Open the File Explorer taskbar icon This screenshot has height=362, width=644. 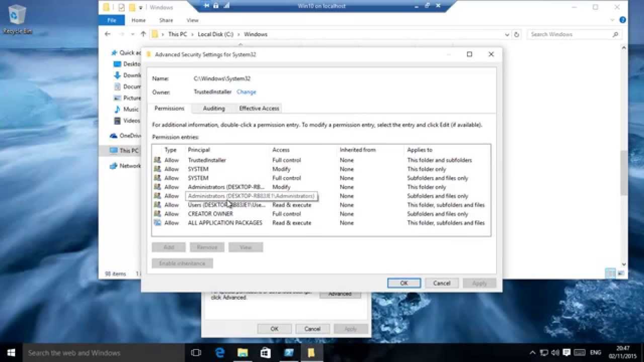pos(243,353)
